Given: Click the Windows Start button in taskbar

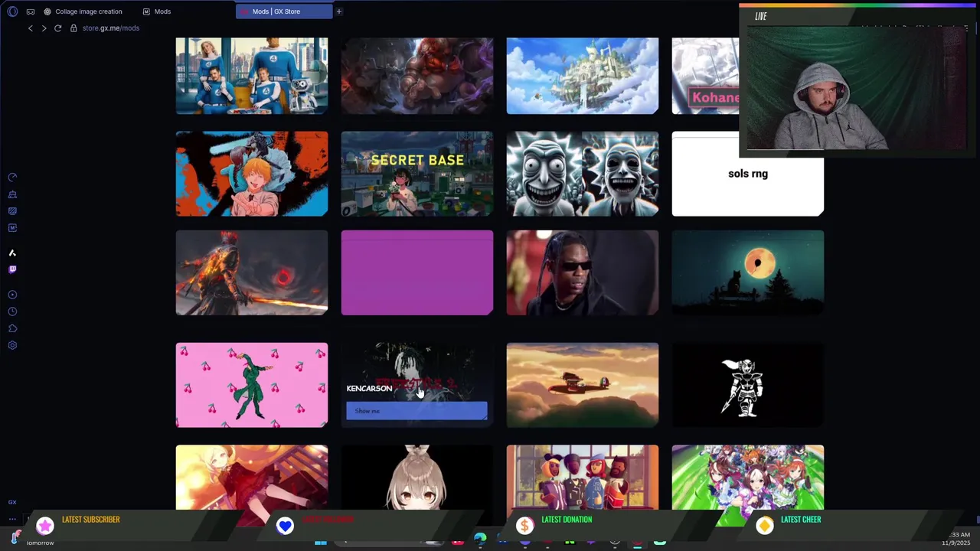Looking at the screenshot, I should pyautogui.click(x=321, y=542).
